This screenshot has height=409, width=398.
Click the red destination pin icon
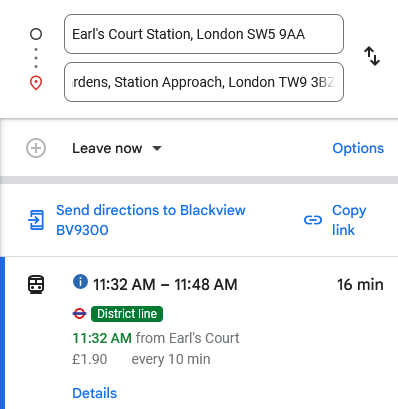[x=36, y=83]
